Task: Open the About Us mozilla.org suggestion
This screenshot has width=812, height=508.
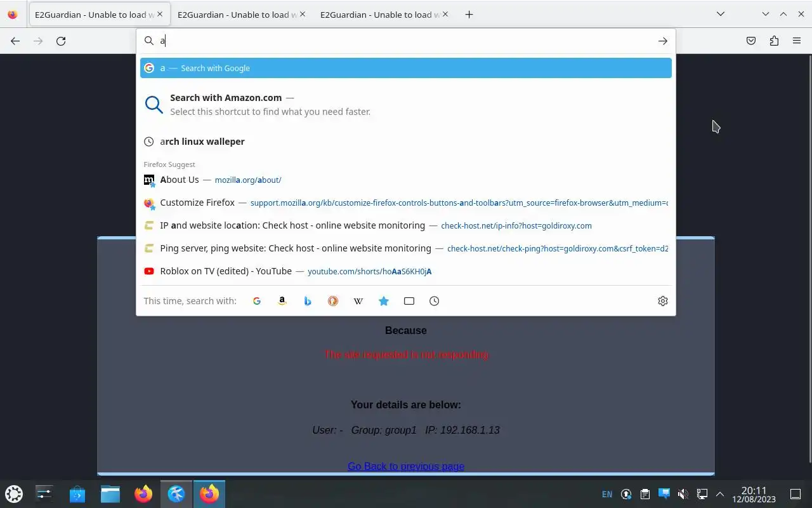Action: 406,180
